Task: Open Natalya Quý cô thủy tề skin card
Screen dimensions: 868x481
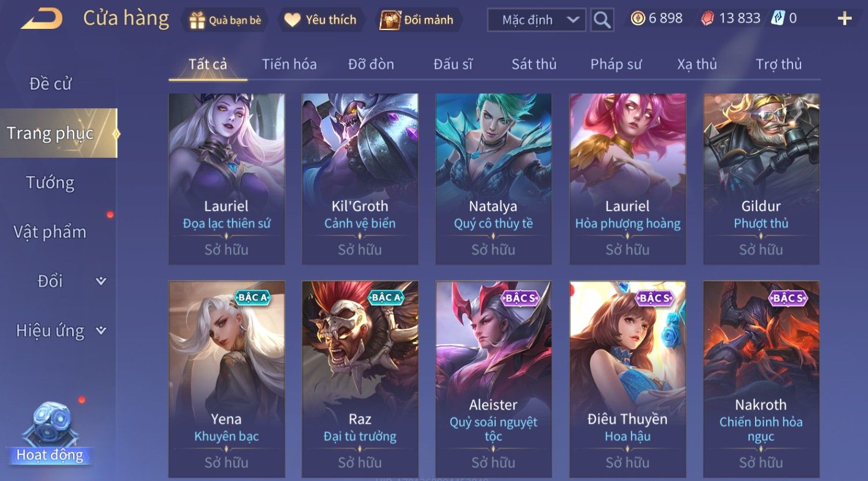Action: click(493, 179)
